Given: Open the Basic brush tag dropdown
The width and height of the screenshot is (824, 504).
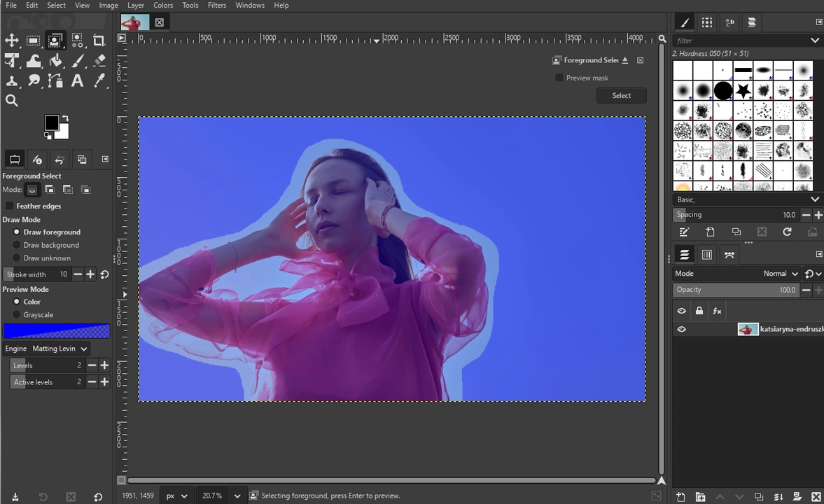Looking at the screenshot, I should (x=814, y=199).
